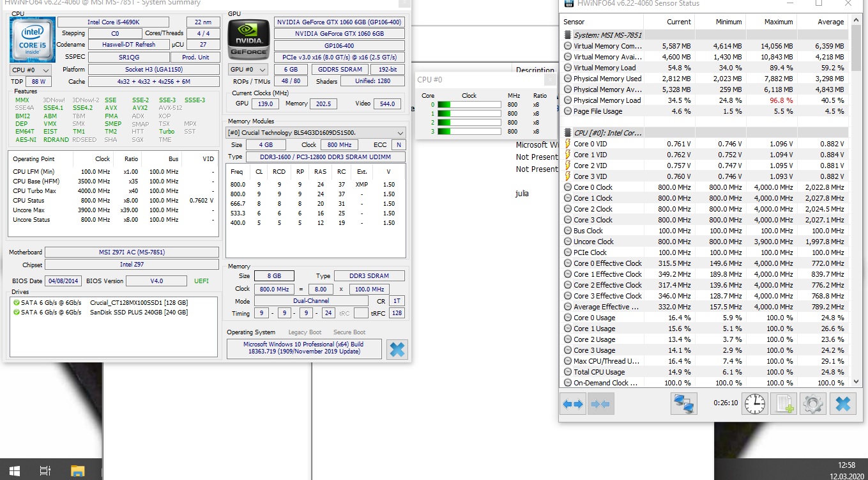Click the Current column header

tap(668, 22)
